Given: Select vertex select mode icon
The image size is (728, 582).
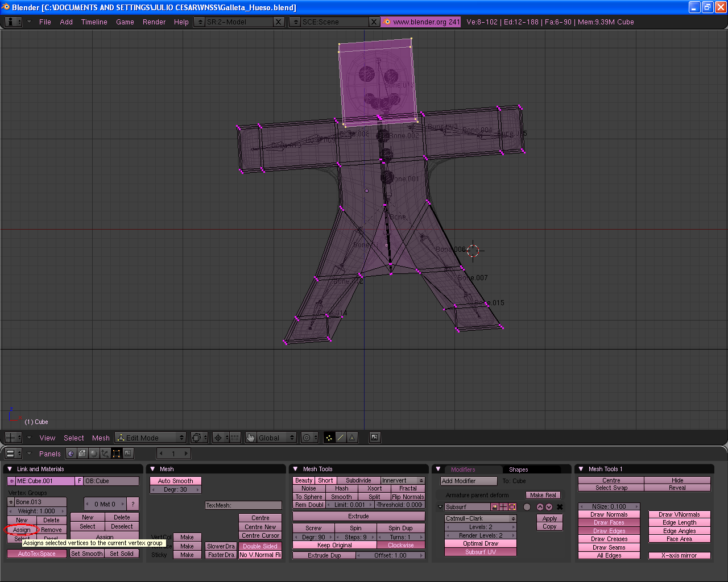Looking at the screenshot, I should click(x=329, y=437).
